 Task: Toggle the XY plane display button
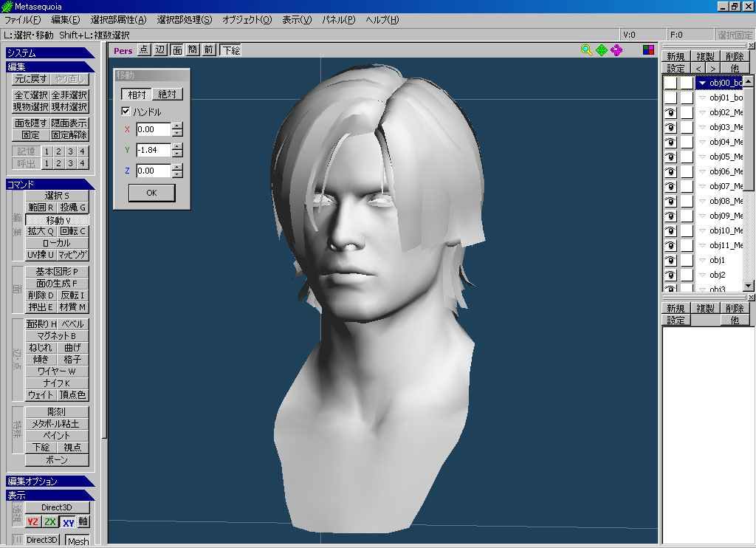tap(68, 522)
